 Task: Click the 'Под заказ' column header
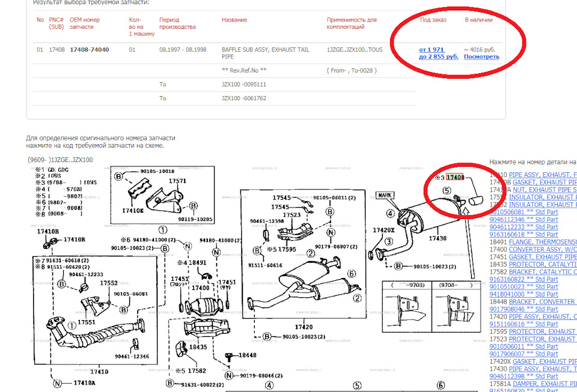pyautogui.click(x=433, y=20)
